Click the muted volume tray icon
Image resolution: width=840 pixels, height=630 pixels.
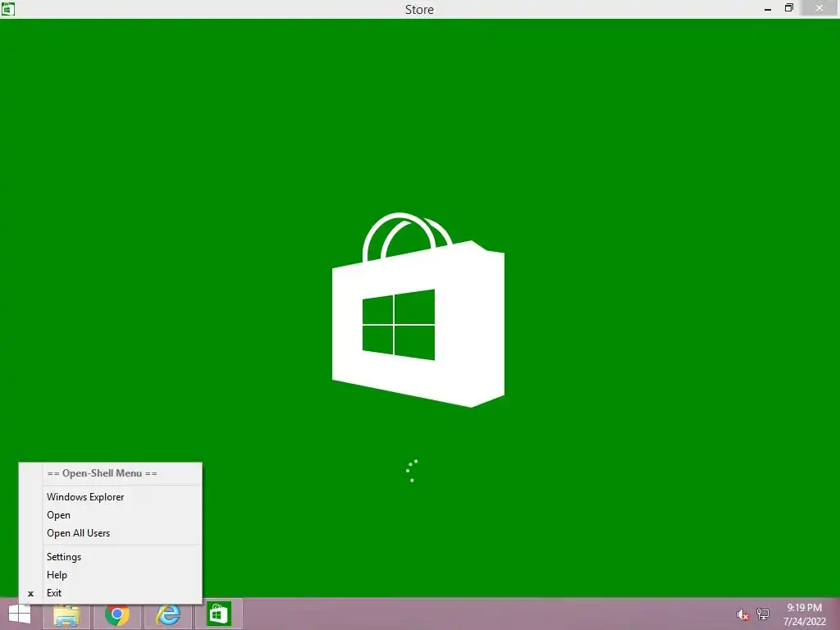pos(742,614)
